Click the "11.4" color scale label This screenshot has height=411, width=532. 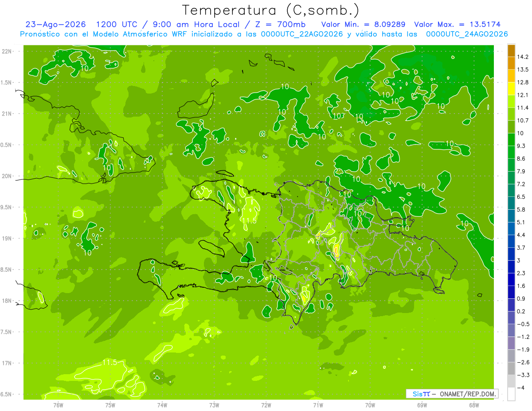coord(523,108)
